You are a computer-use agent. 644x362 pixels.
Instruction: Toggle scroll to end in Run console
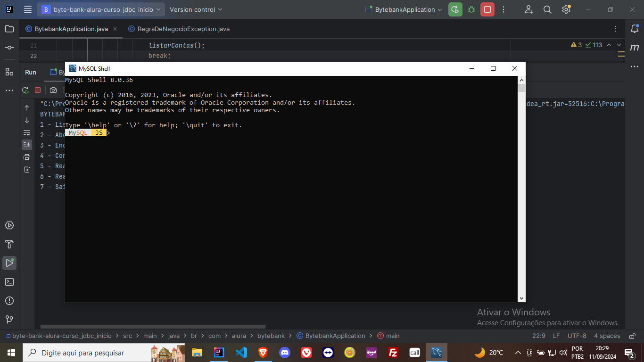click(27, 145)
